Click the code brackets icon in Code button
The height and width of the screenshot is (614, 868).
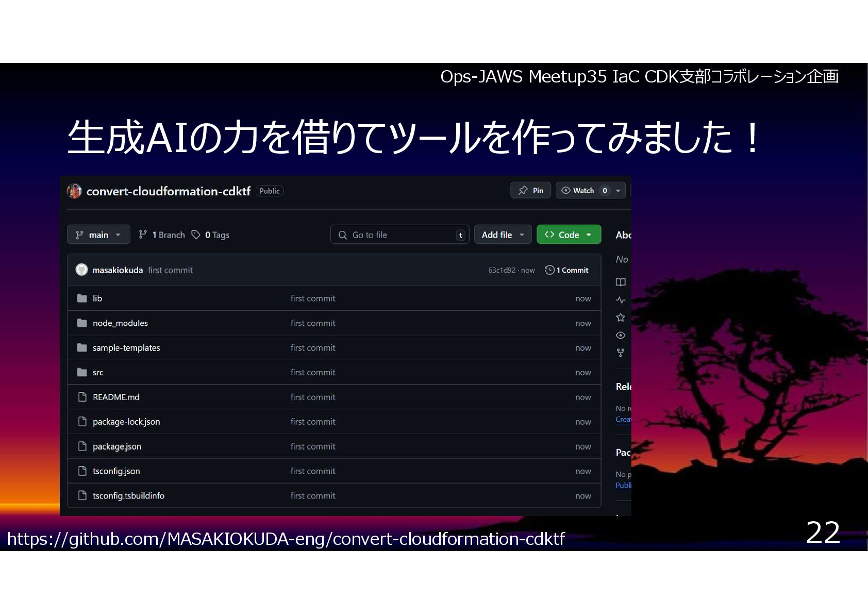[x=549, y=235]
